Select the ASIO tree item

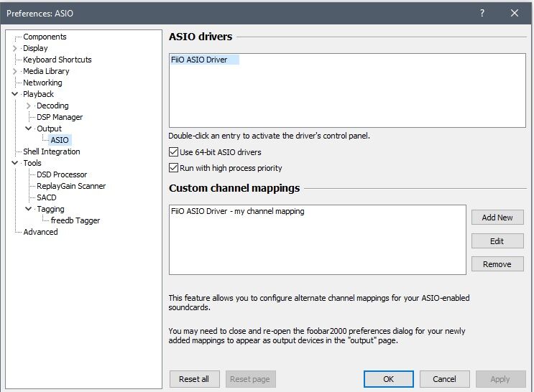click(x=60, y=140)
